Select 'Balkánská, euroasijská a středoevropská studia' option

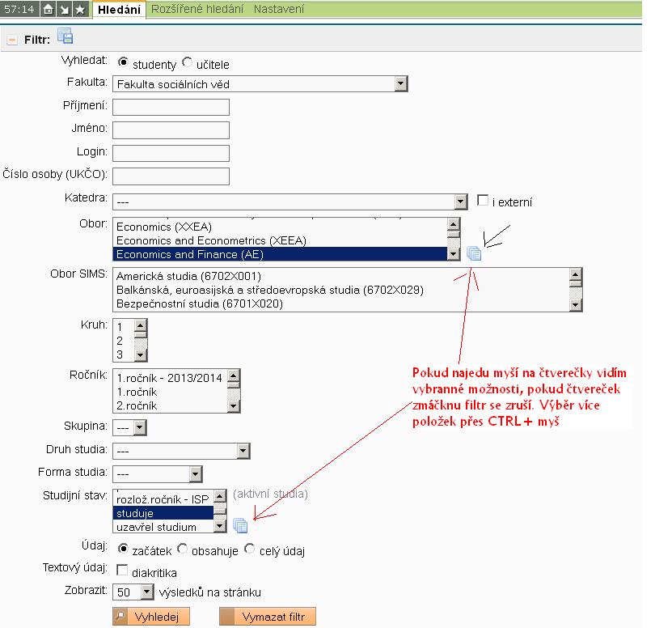coord(341,290)
